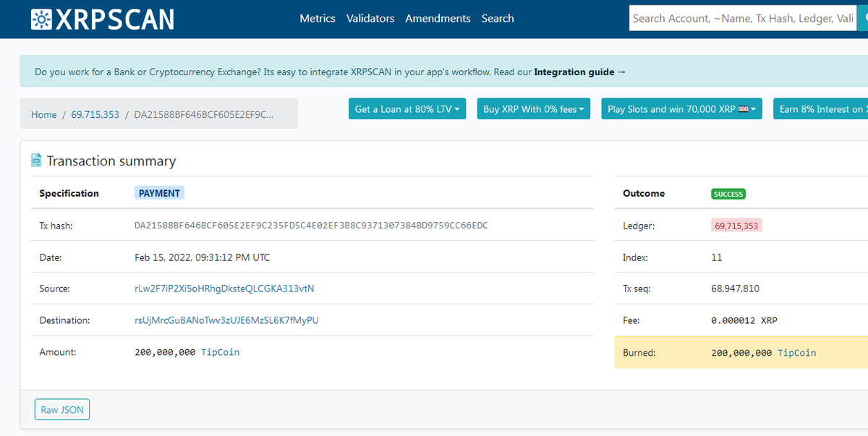Expand the Get a Loan at 80% LTV dropdown
Image resolution: width=868 pixels, height=436 pixels.
tap(407, 109)
